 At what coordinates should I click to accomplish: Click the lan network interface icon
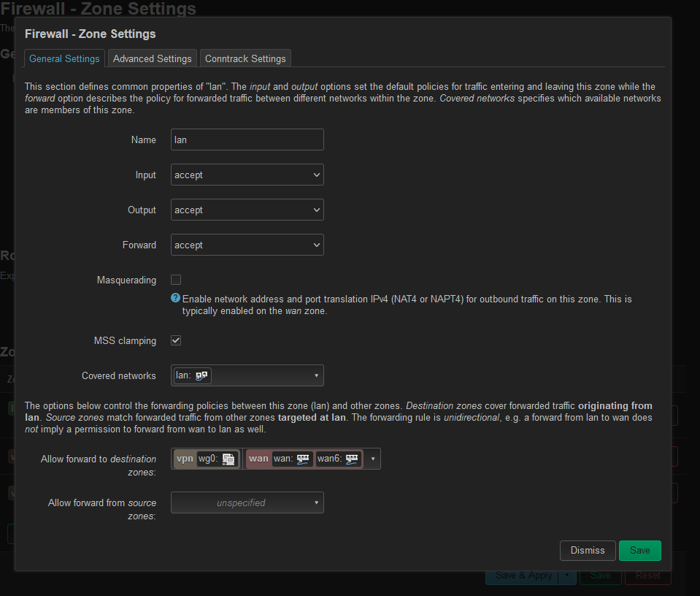(x=201, y=375)
